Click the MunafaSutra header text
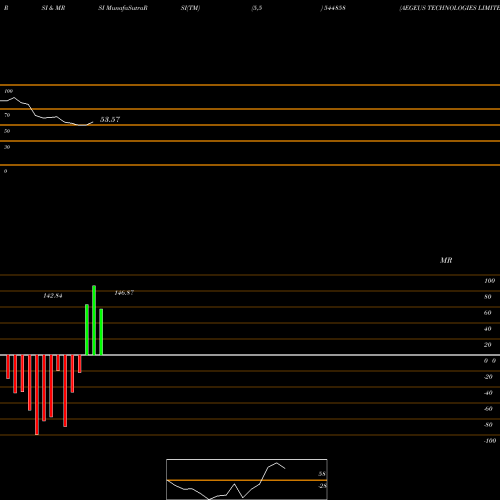Viewport: 500px width, 500px height. point(127,8)
